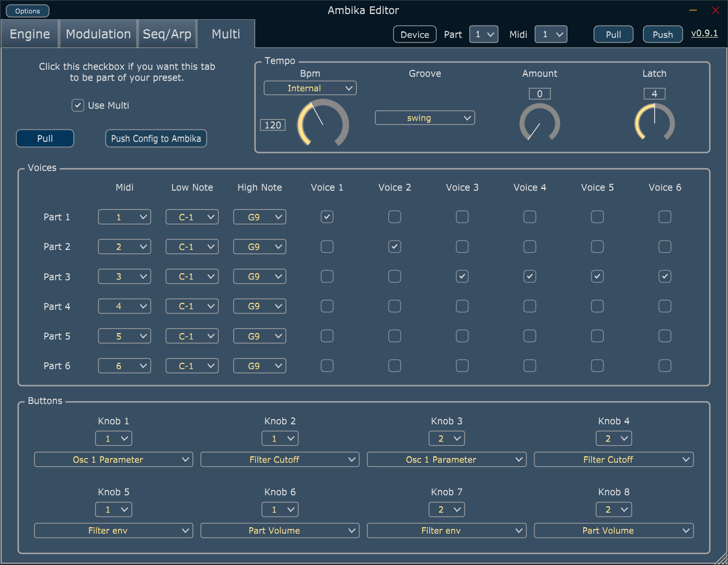Image resolution: width=728 pixels, height=565 pixels.
Task: Open Part 3 Midi channel dropdown
Action: (x=124, y=277)
